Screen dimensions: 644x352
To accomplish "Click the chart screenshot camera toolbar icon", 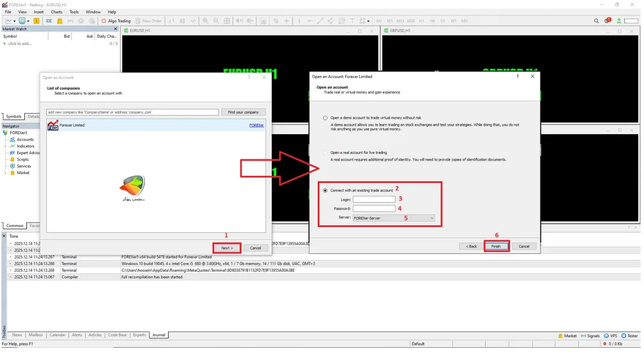I will pos(264,21).
